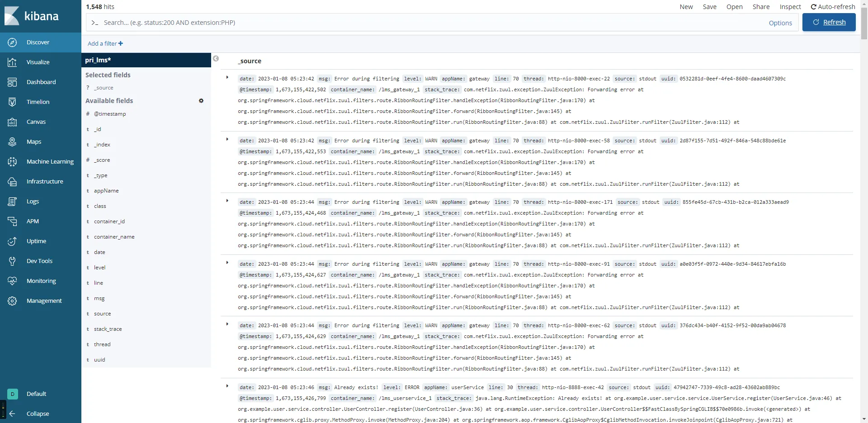Click the Available fields settings gear
The width and height of the screenshot is (868, 423).
201,101
